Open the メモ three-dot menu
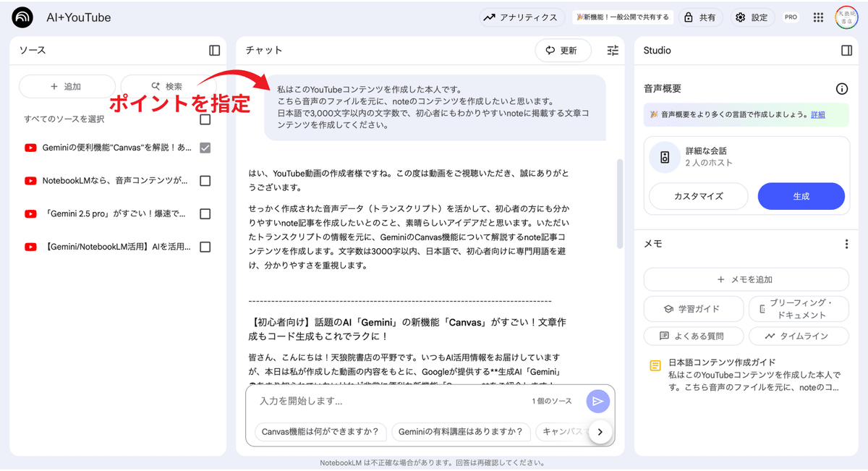868x471 pixels. coord(846,245)
